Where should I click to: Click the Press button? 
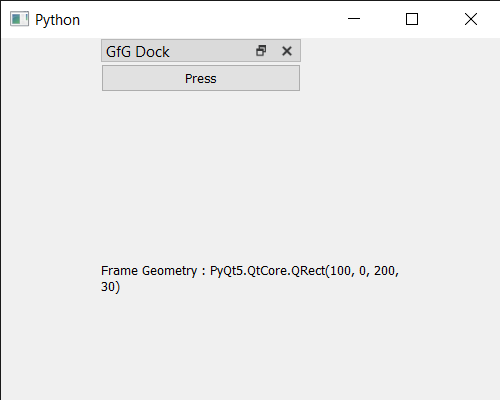pos(201,78)
